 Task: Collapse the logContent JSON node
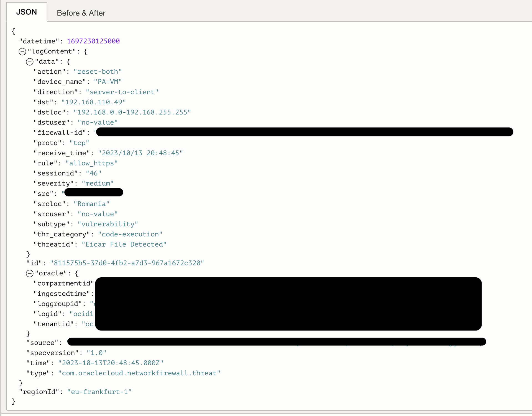point(22,51)
